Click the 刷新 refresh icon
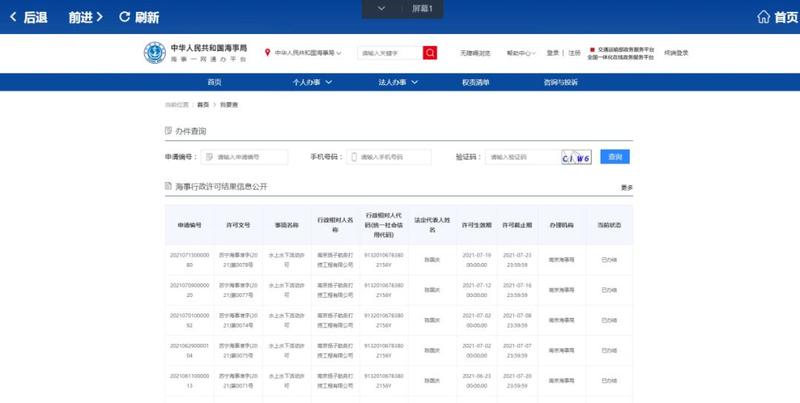 point(124,17)
